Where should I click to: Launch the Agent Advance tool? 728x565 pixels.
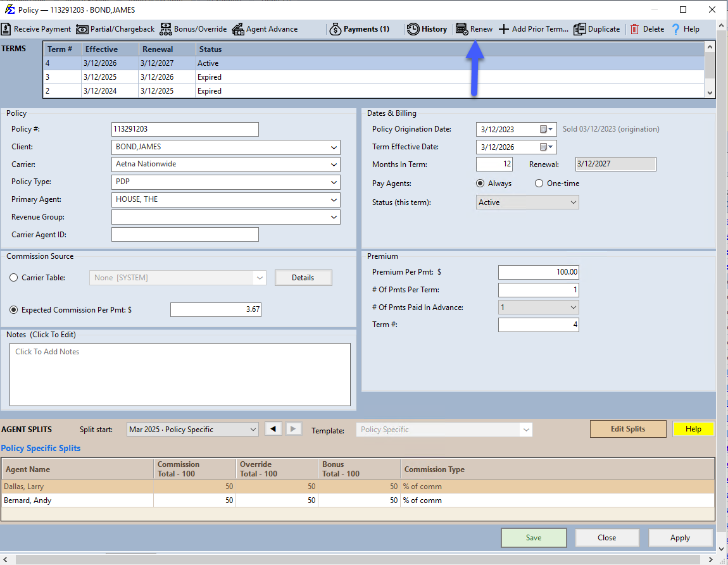pyautogui.click(x=265, y=29)
